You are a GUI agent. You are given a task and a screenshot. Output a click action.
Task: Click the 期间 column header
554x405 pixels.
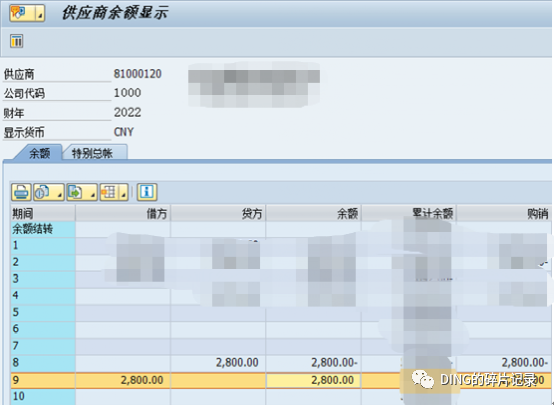(43, 213)
